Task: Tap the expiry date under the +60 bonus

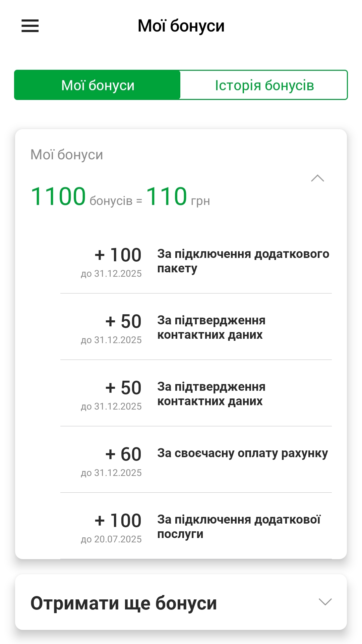Action: pyautogui.click(x=111, y=473)
